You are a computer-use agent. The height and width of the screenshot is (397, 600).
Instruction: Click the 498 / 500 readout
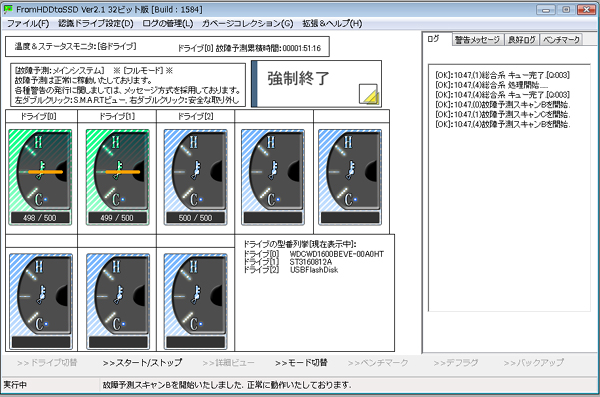click(x=40, y=218)
